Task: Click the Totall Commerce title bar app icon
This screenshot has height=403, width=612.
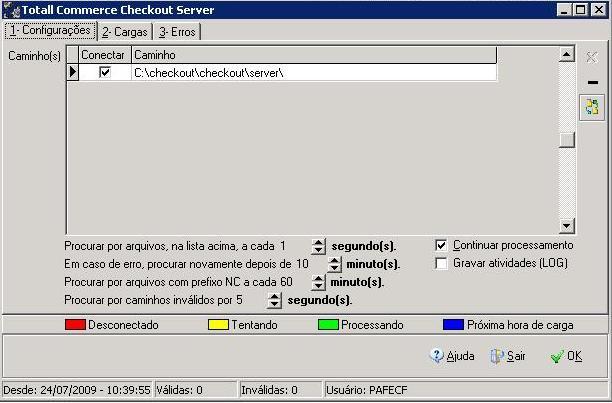Action: point(12,10)
